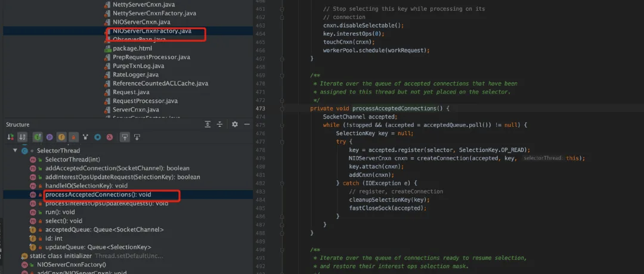Fold Javadoc comment starting at line 490
644x274 pixels.
282,250
